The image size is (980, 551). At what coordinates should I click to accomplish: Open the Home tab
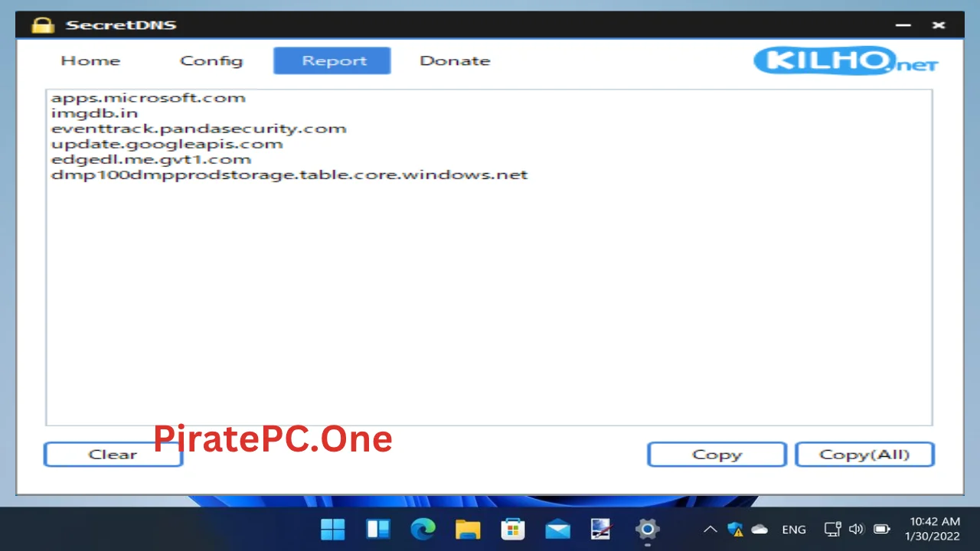pyautogui.click(x=90, y=61)
